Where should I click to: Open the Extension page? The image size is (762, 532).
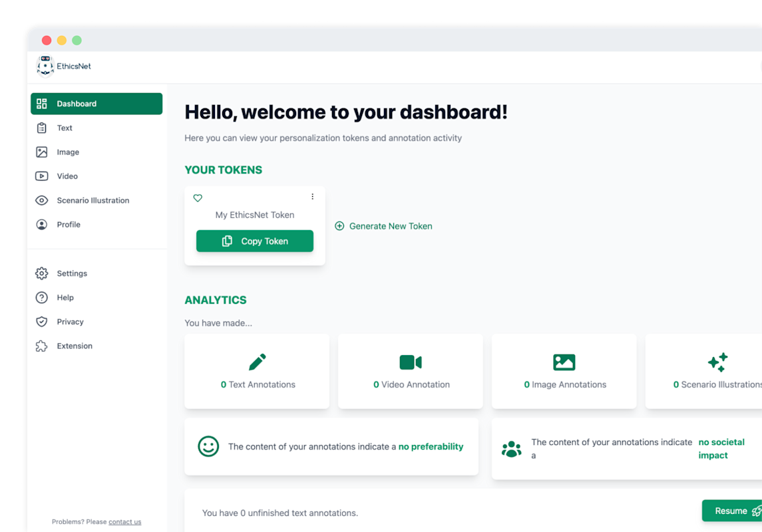(74, 346)
